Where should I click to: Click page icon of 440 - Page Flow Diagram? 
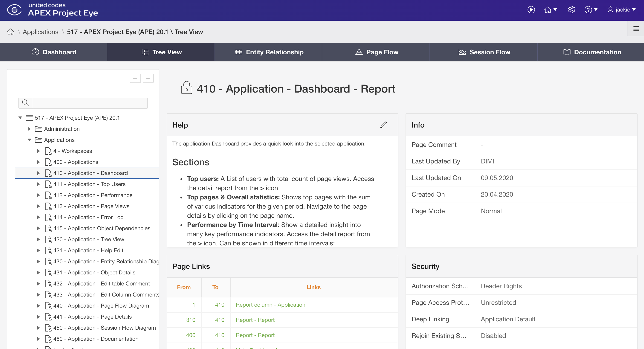(x=48, y=305)
